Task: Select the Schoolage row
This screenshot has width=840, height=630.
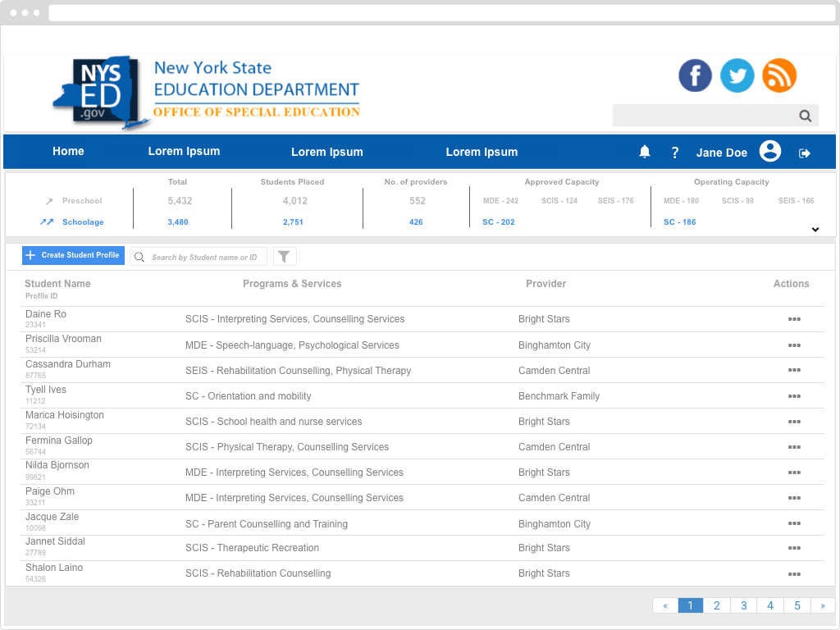Action: coord(83,222)
